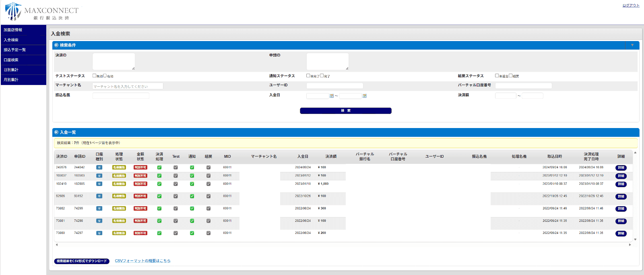644x275 pixels.
Task: Tick the 未完了 notification status checkbox
Action: (x=308, y=76)
